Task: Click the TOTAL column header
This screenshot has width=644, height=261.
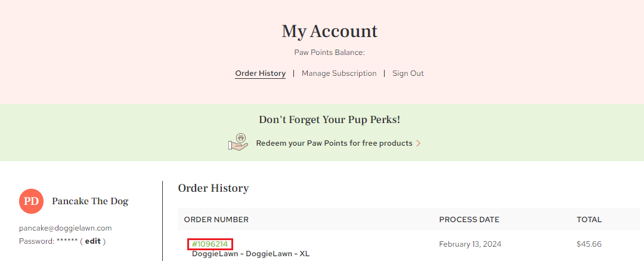Action: click(589, 219)
